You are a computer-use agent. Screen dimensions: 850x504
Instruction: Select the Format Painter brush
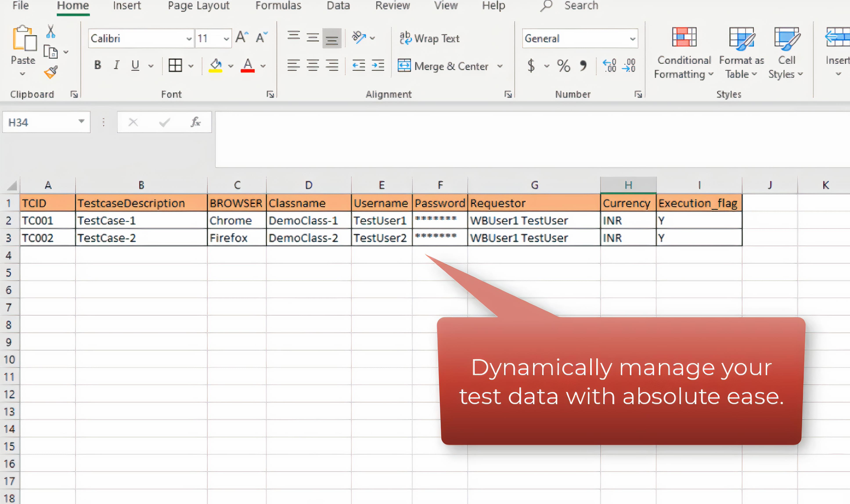[50, 72]
